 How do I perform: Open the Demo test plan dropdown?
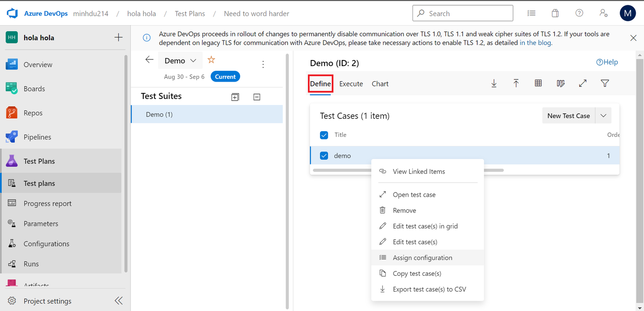coord(180,61)
